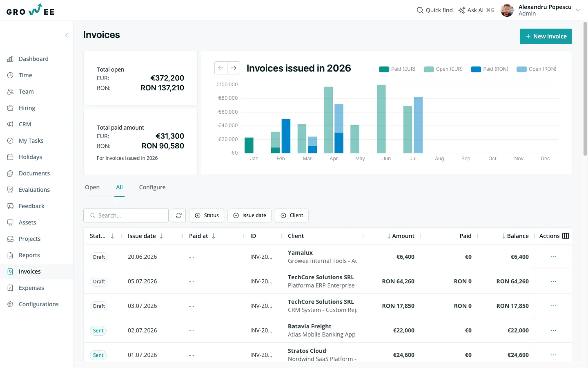The width and height of the screenshot is (588, 368).
Task: Select the All tab
Action: pyautogui.click(x=119, y=187)
